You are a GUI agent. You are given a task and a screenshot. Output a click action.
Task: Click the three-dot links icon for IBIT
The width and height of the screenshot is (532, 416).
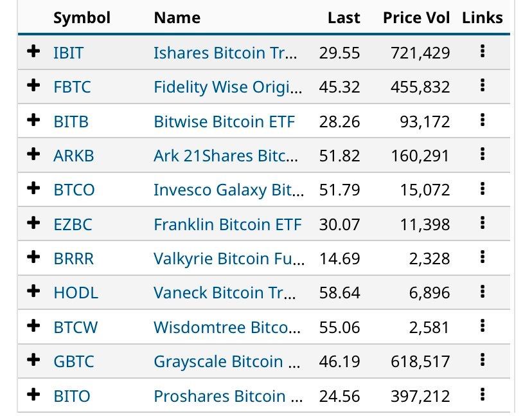coord(483,53)
